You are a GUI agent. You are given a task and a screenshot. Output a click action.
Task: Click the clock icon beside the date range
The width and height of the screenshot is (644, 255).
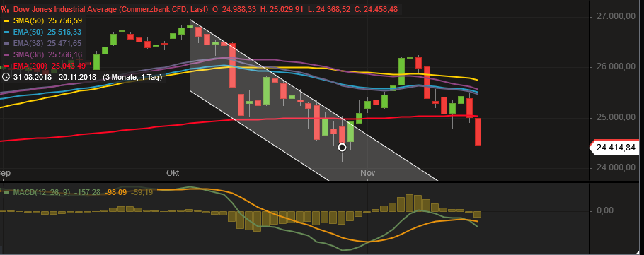[6, 77]
